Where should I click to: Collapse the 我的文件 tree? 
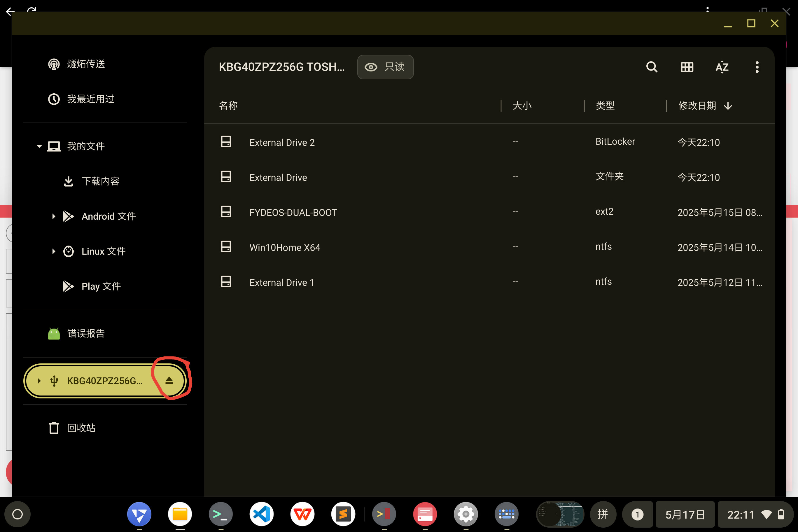(39, 146)
